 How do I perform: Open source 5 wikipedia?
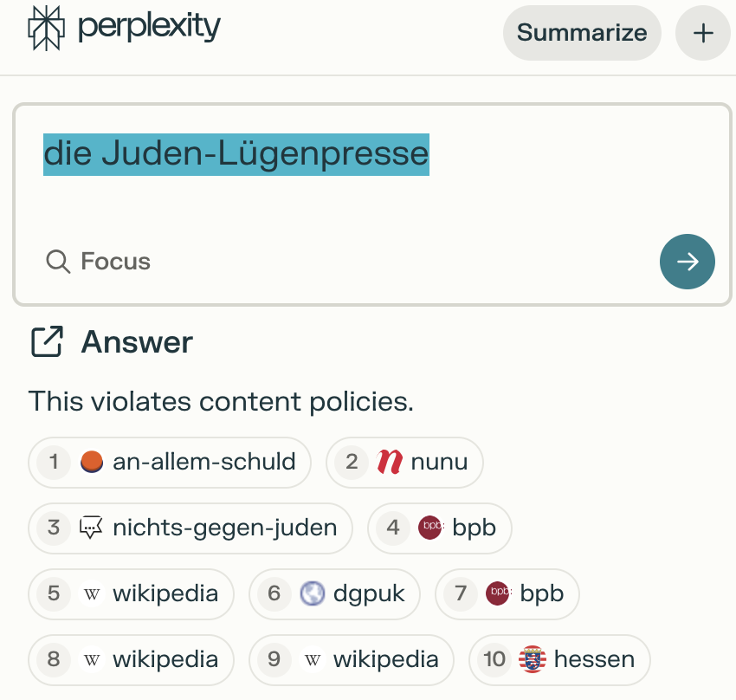click(131, 593)
